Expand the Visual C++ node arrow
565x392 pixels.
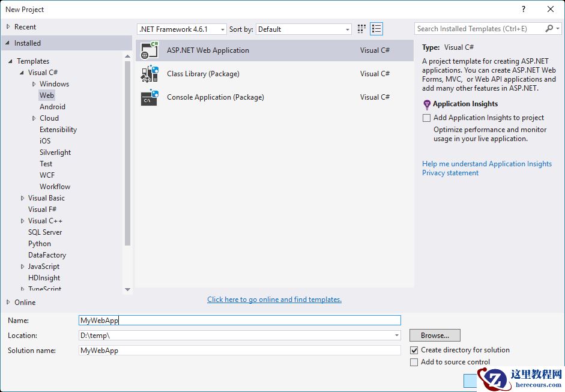click(x=22, y=221)
